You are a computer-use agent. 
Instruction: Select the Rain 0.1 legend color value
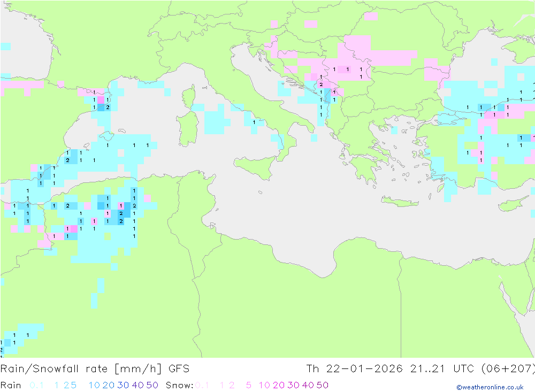point(36,385)
